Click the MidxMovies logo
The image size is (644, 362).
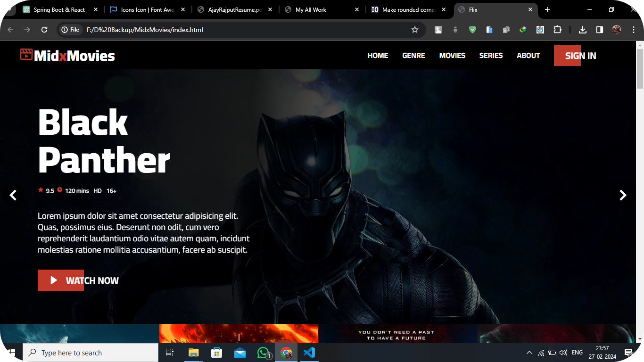[x=67, y=56]
